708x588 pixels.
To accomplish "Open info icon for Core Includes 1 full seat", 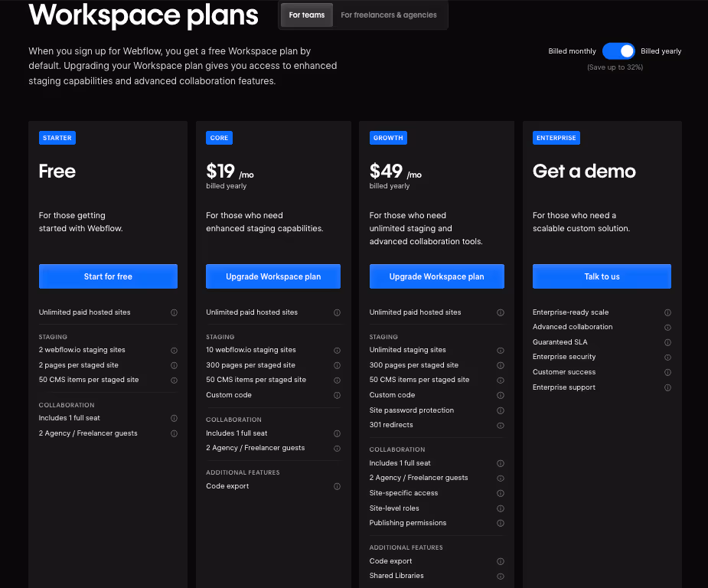I will tap(337, 433).
